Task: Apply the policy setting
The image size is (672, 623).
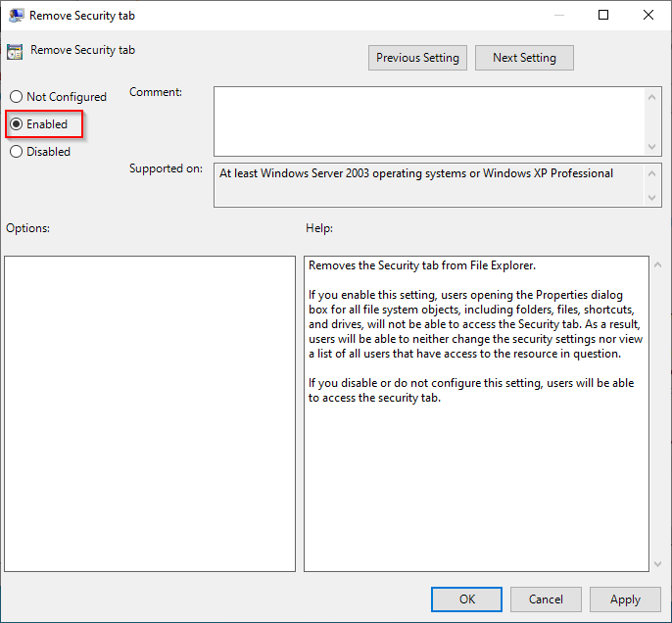Action: pos(625,599)
